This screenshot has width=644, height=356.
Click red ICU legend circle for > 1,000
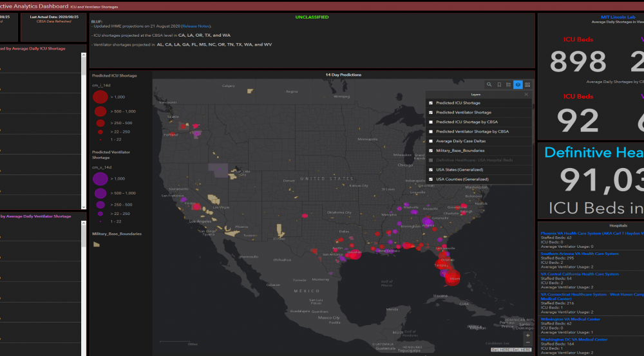pos(100,97)
